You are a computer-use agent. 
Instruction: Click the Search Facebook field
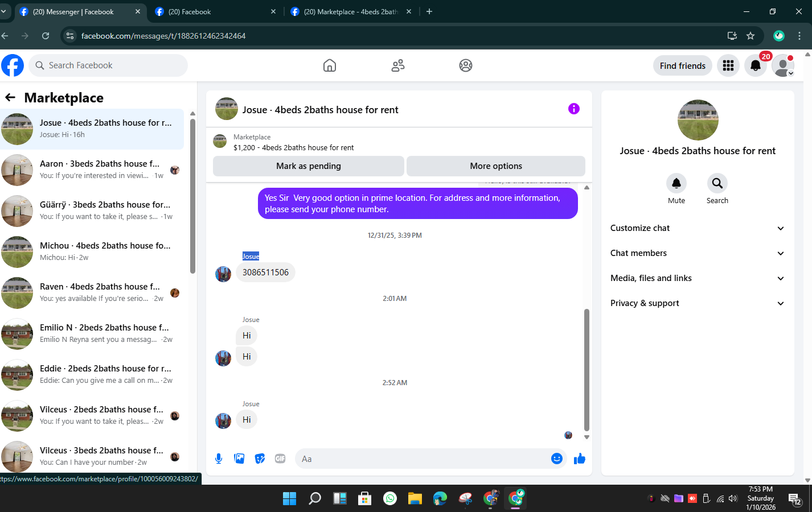[108, 65]
